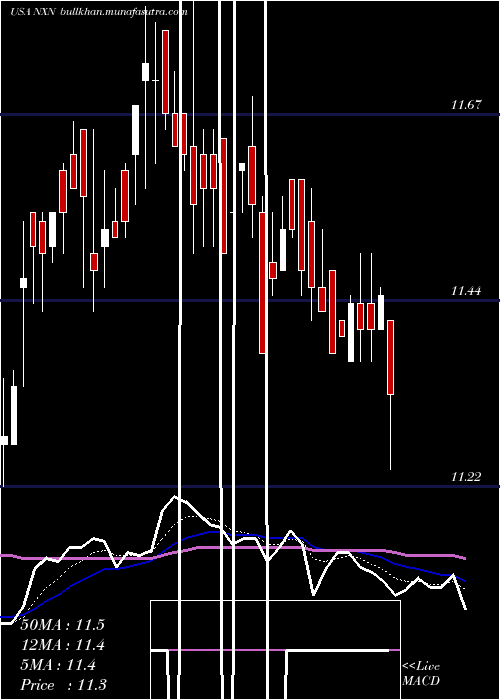
Task: Click the 11.44 price level label
Action: (466, 291)
